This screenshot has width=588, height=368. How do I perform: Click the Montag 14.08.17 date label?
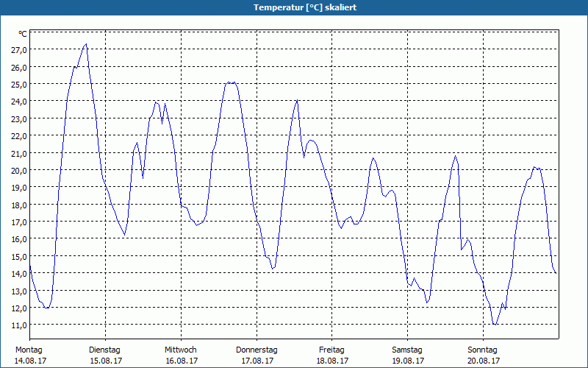point(29,355)
